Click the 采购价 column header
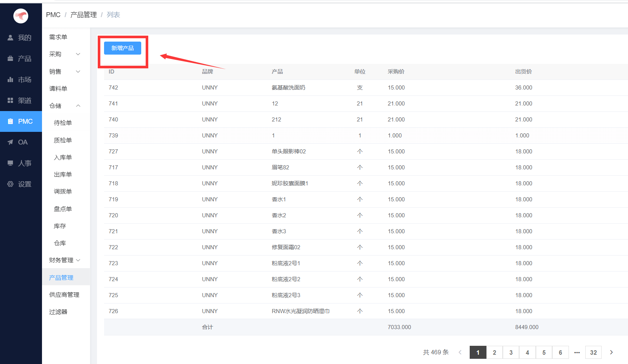The height and width of the screenshot is (364, 628). [396, 72]
